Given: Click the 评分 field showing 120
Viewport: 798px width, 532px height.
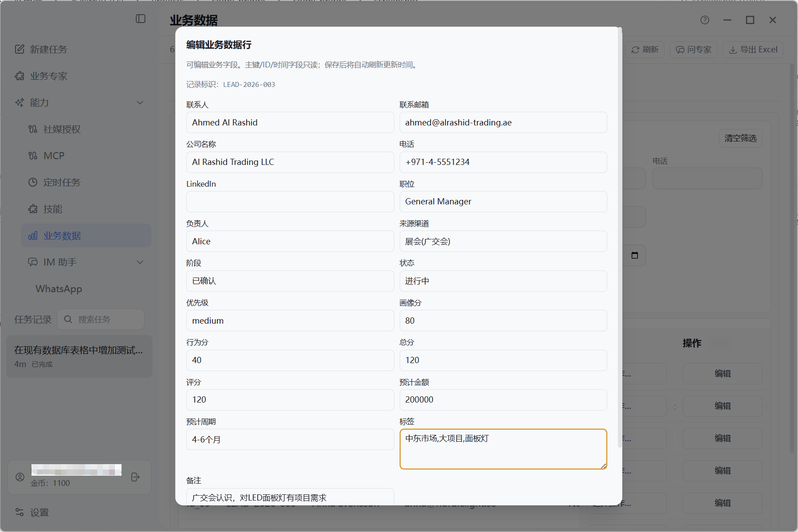Looking at the screenshot, I should click(290, 400).
